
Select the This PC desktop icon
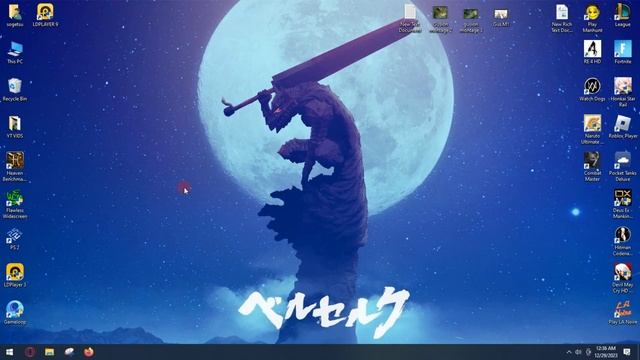point(15,53)
